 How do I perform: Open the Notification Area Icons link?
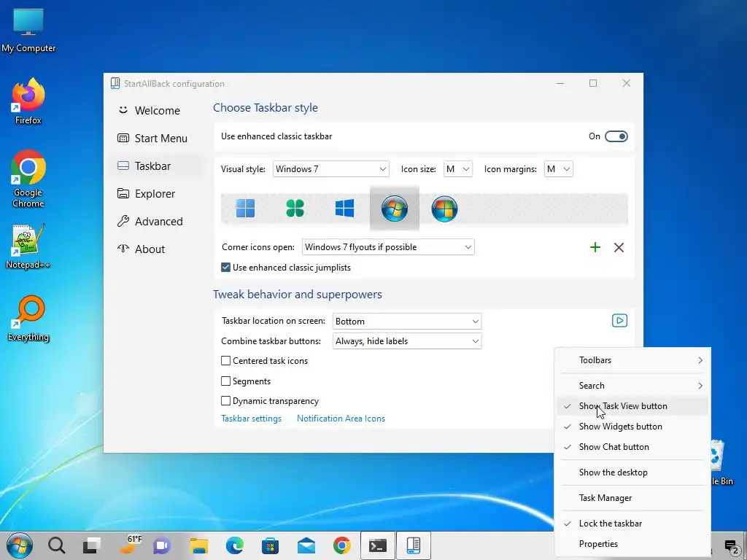pos(341,419)
